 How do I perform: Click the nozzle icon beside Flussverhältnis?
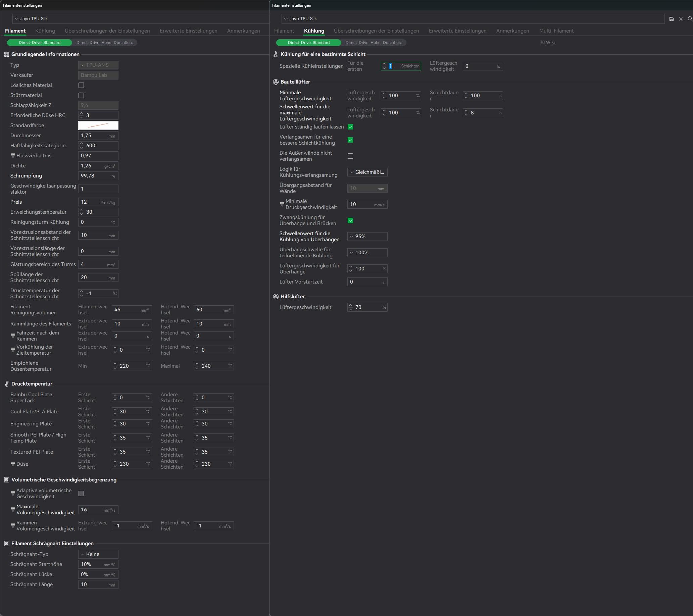(x=13, y=156)
